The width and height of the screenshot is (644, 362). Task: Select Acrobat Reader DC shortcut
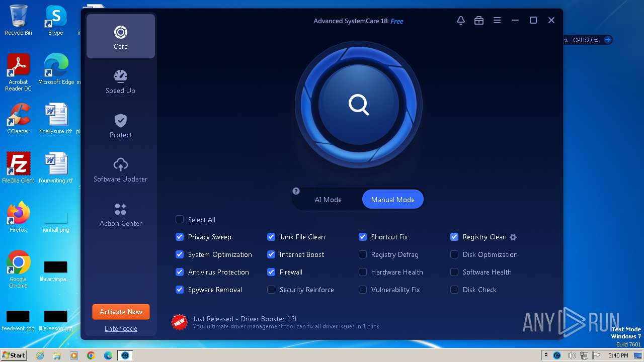click(x=18, y=72)
